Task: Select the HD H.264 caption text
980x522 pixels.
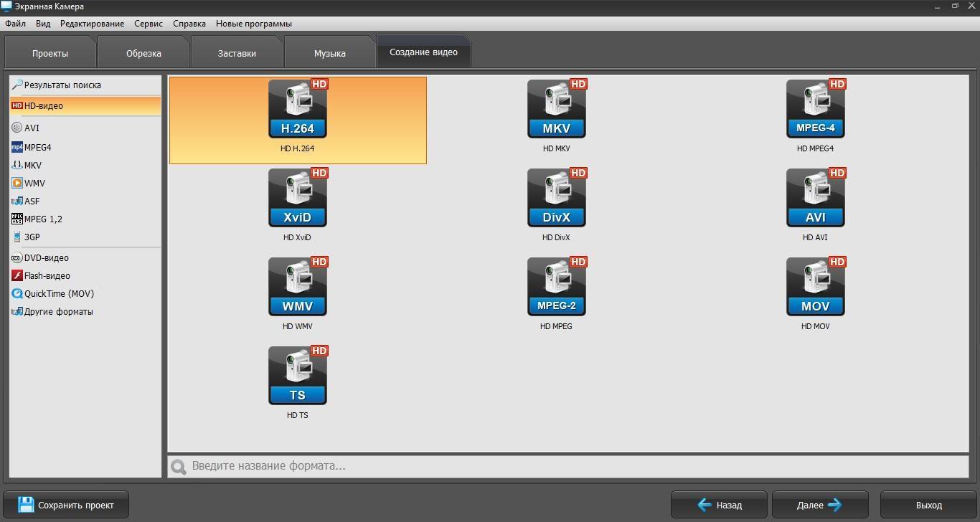Action: (x=298, y=148)
